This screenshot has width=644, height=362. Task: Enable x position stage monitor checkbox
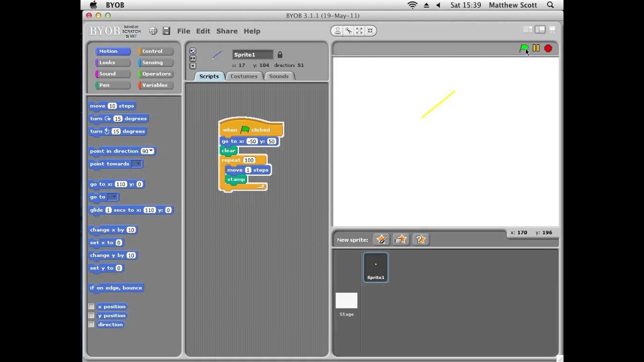click(91, 307)
